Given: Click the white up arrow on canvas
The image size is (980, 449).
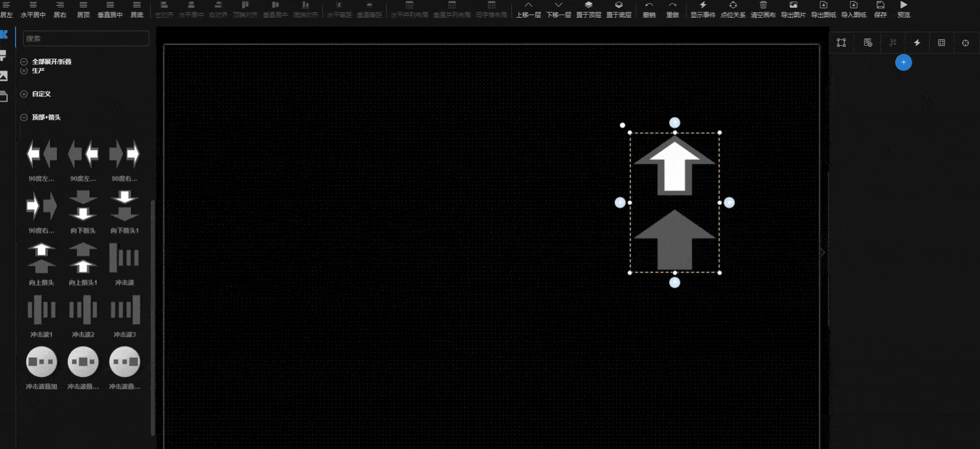Looking at the screenshot, I should tap(674, 166).
